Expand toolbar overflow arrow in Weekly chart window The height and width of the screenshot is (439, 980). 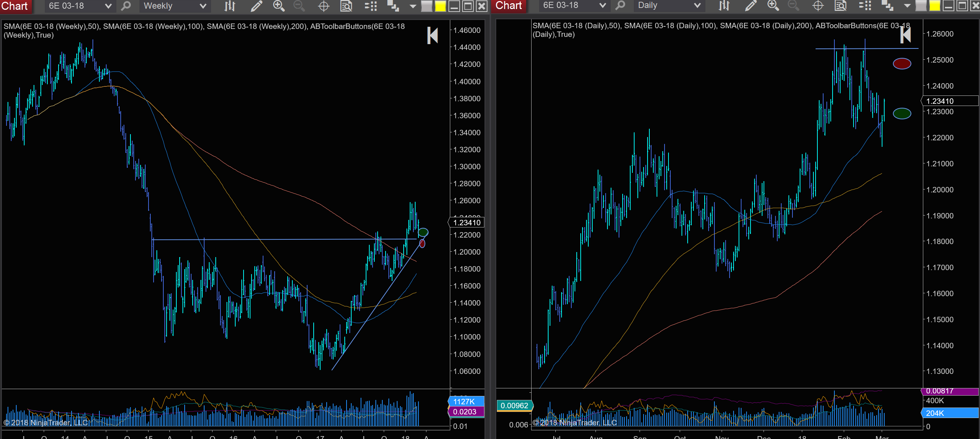413,7
